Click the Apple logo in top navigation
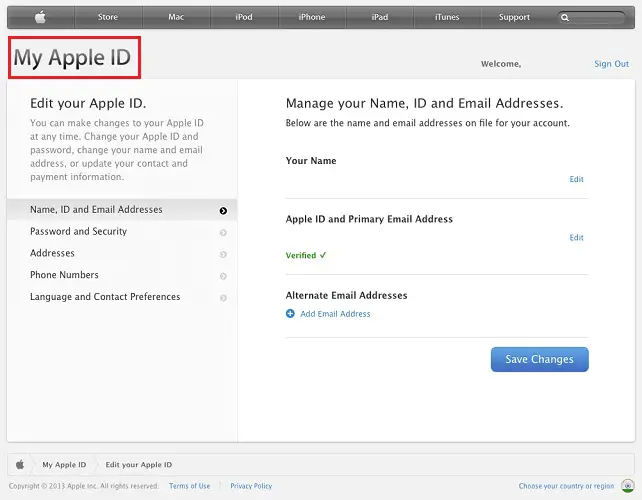 point(40,17)
